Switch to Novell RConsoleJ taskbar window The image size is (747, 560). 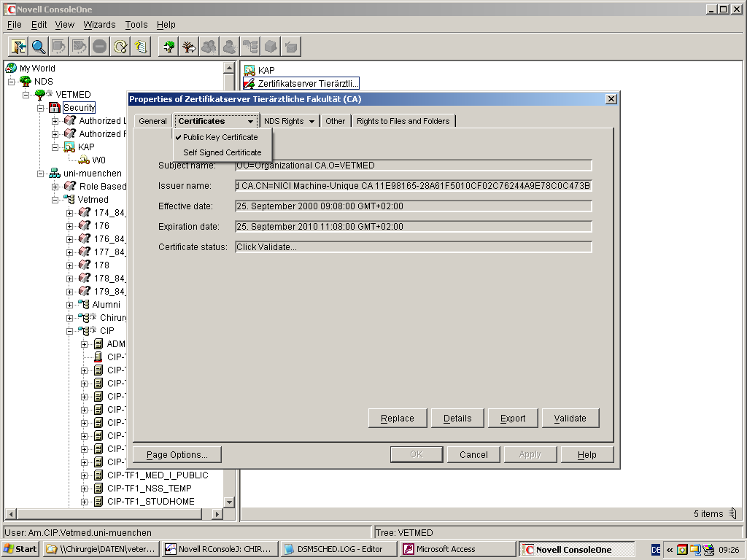click(219, 549)
